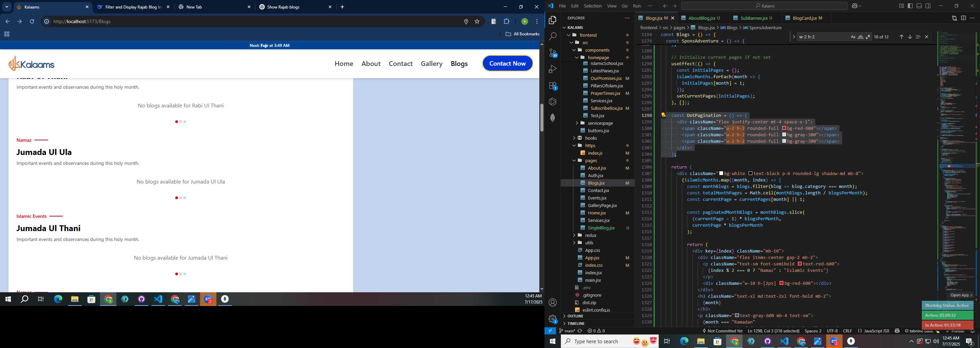Screen dimensions: 980x348
Task: Click the Contact Now button on the website
Action: pyautogui.click(x=507, y=64)
